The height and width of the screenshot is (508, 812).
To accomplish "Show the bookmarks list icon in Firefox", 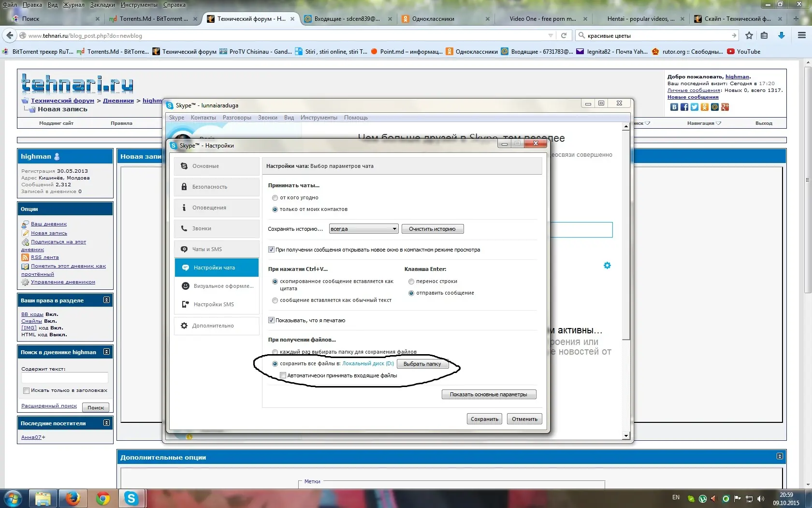I will [x=764, y=35].
